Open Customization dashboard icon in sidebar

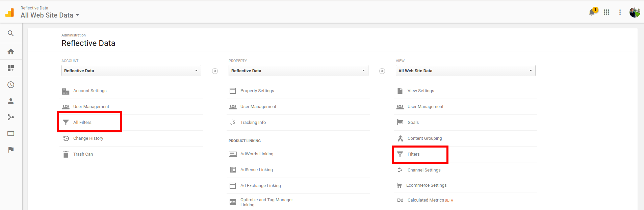pyautogui.click(x=11, y=68)
